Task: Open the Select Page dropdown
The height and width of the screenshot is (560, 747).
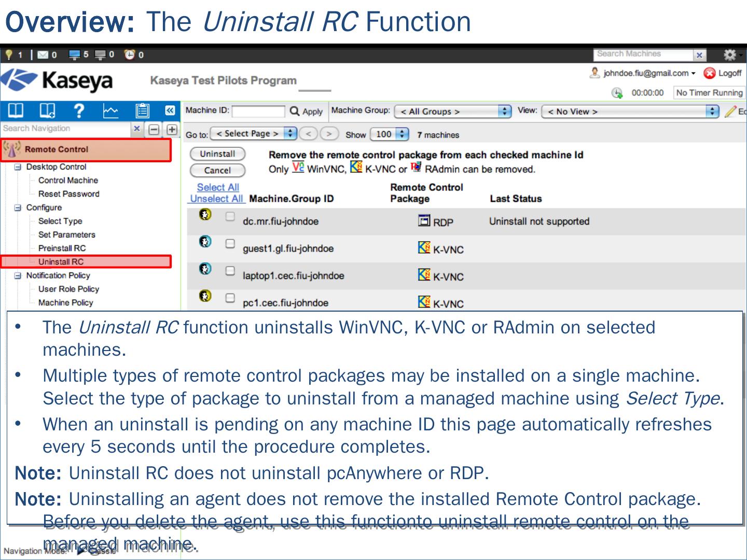Action: 254,134
